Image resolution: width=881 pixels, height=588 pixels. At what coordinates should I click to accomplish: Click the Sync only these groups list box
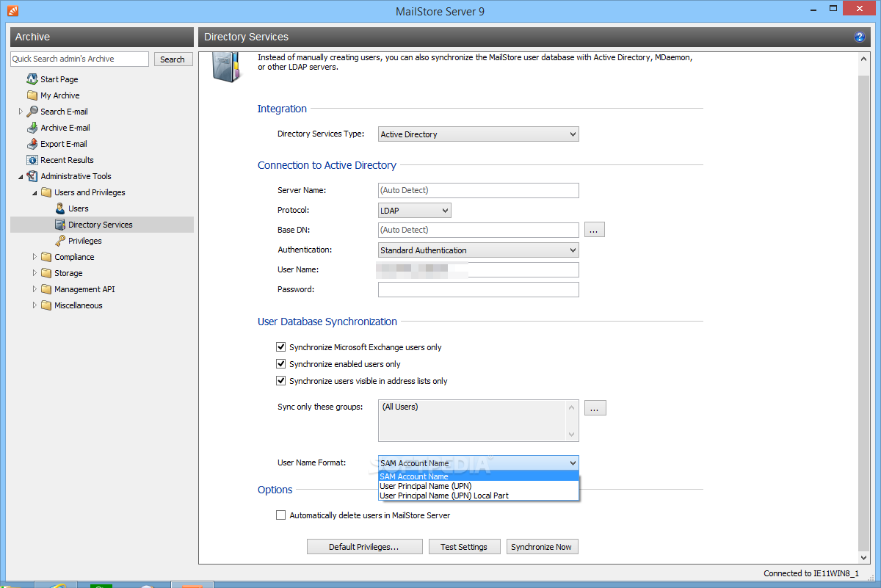tap(479, 421)
